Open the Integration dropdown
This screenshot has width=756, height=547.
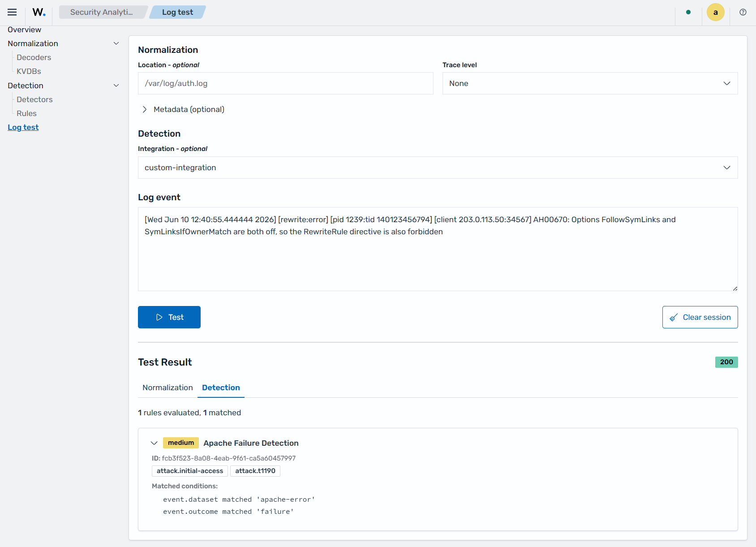click(438, 168)
